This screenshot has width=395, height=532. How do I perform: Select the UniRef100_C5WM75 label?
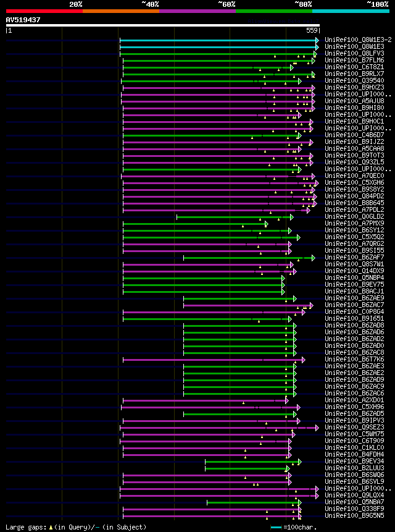coord(355,434)
